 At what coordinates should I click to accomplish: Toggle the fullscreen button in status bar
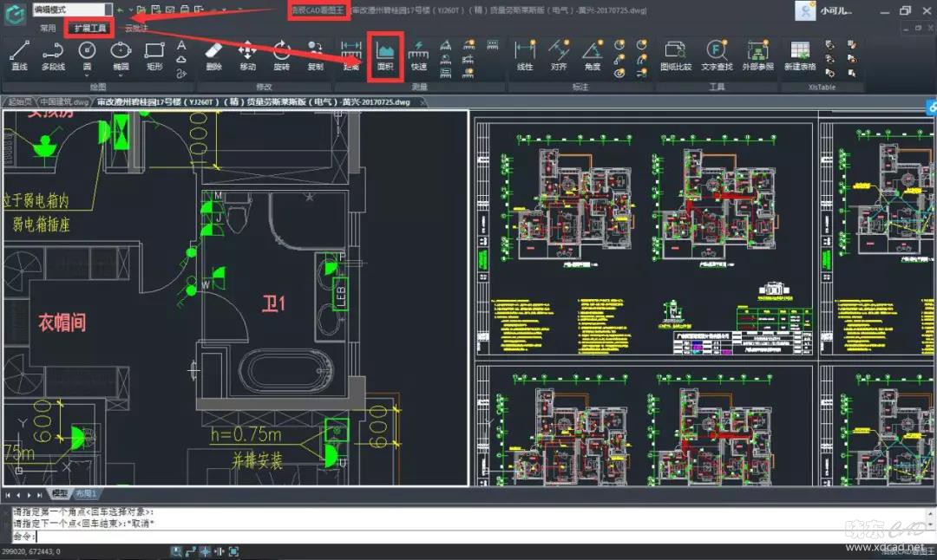[233, 551]
